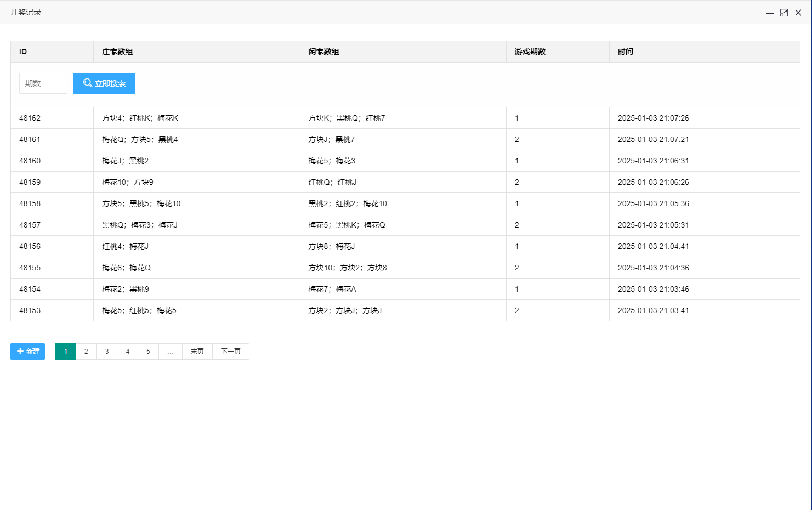The width and height of the screenshot is (812, 510).
Task: Jump to page 5 in pagination
Action: tap(148, 352)
